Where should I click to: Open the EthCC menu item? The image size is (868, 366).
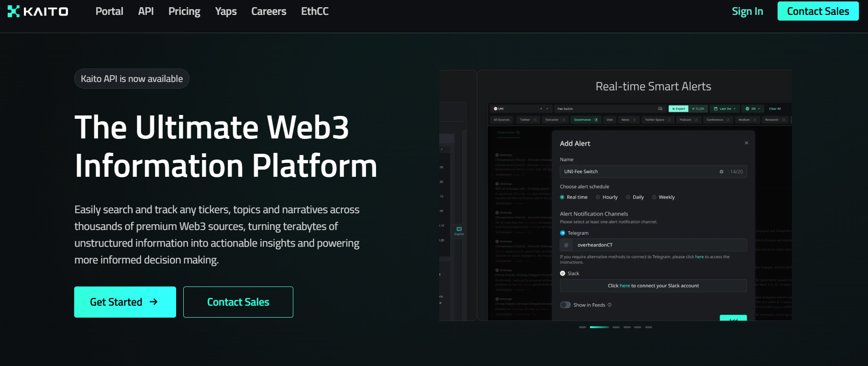coord(315,11)
